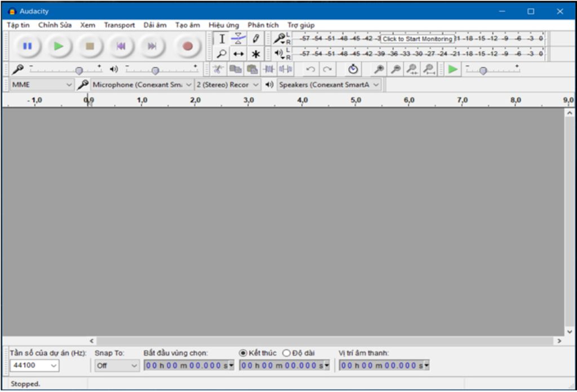Open the Tạo âm menu
This screenshot has width=577, height=392.
tap(188, 25)
